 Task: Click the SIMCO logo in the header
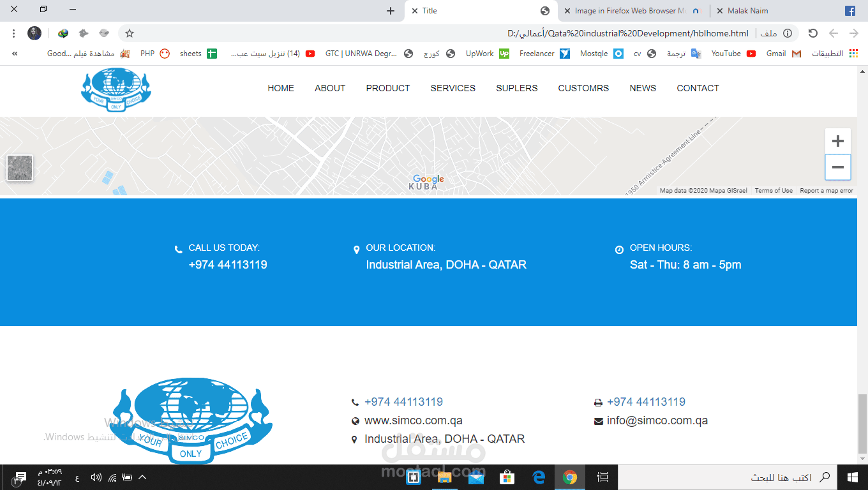(116, 89)
